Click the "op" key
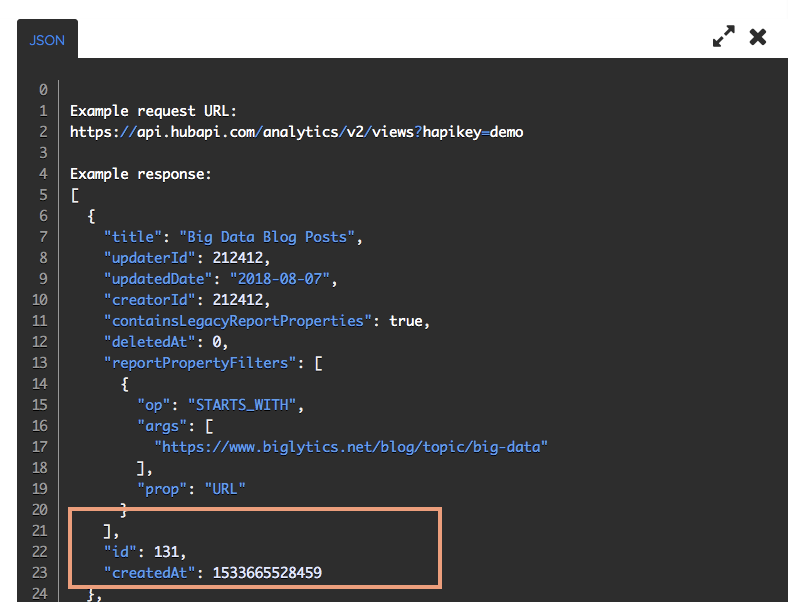 tap(154, 405)
